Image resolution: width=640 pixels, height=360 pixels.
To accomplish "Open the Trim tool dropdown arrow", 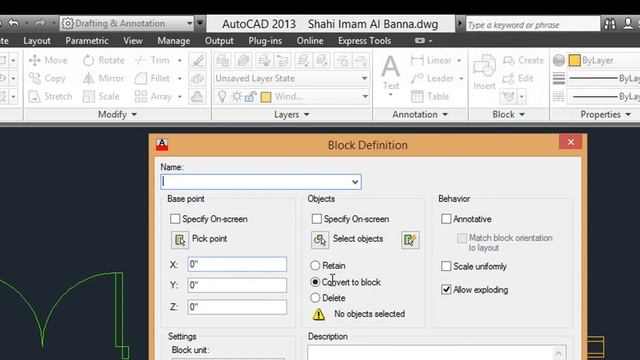I will click(x=180, y=60).
